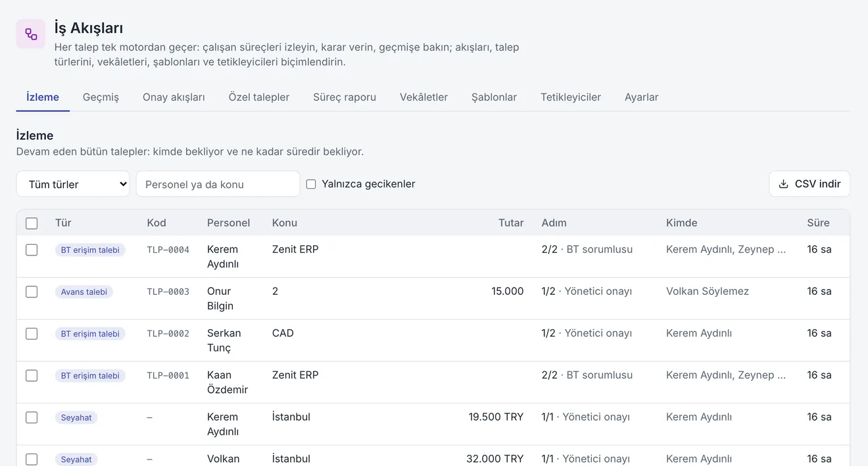Switch to the Geçmiş tab

(101, 97)
